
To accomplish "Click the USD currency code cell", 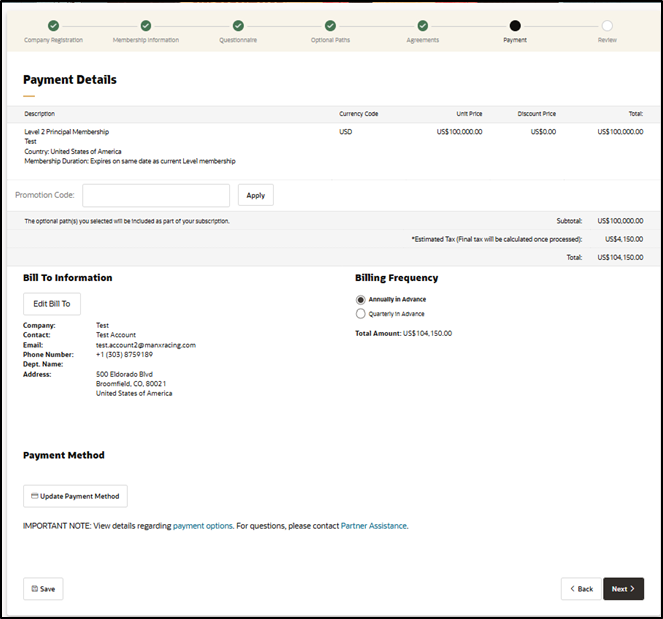I will (x=345, y=132).
